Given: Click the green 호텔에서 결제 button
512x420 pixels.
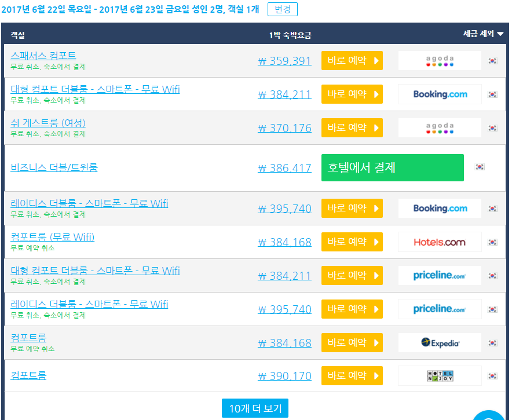Looking at the screenshot, I should coord(393,167).
